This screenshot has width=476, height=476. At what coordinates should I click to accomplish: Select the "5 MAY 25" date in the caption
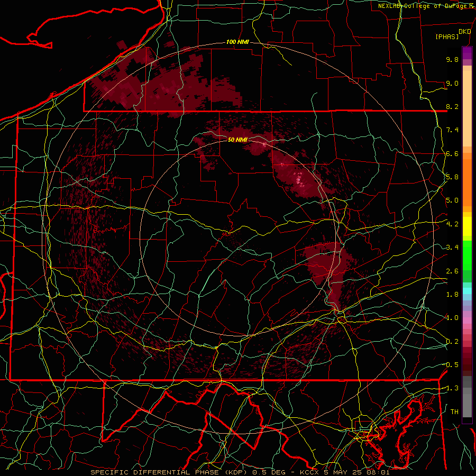[x=343, y=472]
